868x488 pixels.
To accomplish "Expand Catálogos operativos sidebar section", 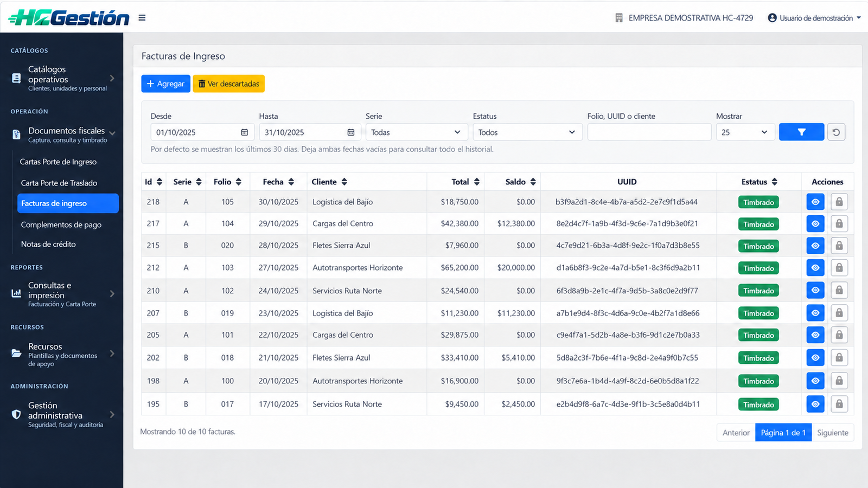I will [x=63, y=78].
